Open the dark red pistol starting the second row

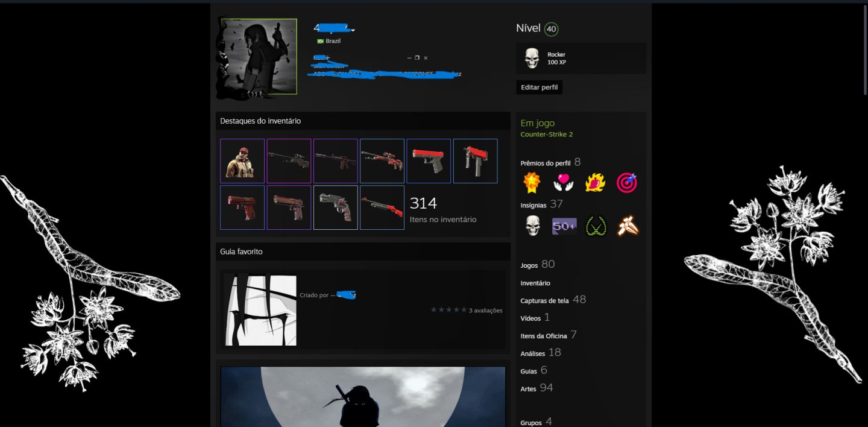point(242,207)
